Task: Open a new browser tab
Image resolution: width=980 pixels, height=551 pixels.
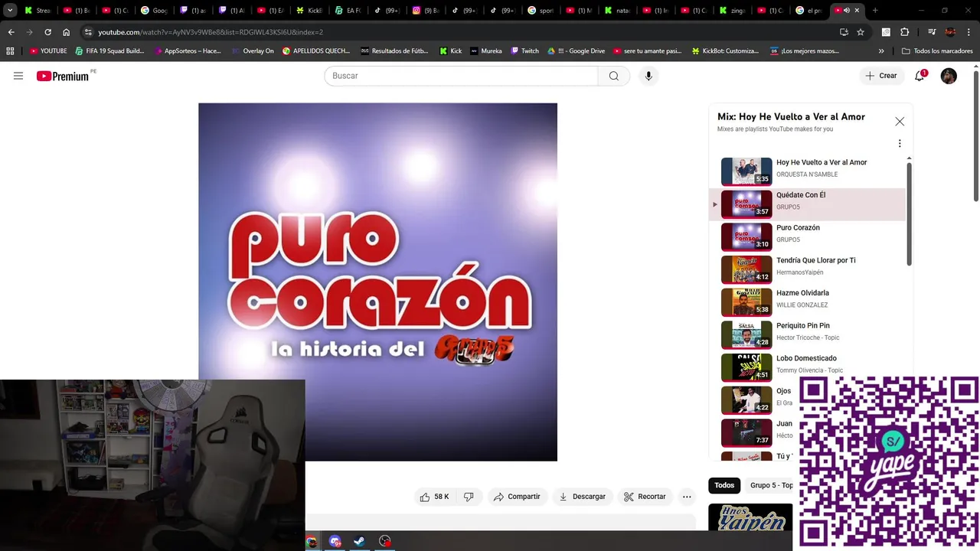Action: point(875,11)
